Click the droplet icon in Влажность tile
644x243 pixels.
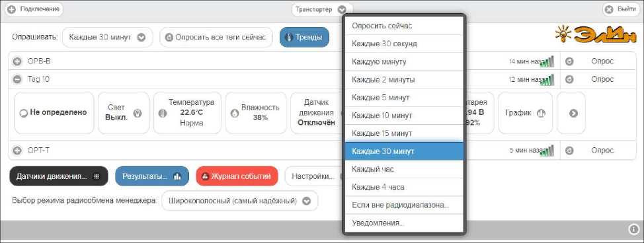[x=234, y=114]
